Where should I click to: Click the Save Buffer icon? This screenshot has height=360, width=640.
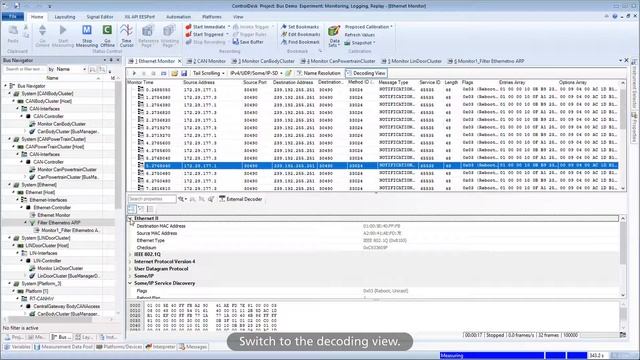[236, 42]
